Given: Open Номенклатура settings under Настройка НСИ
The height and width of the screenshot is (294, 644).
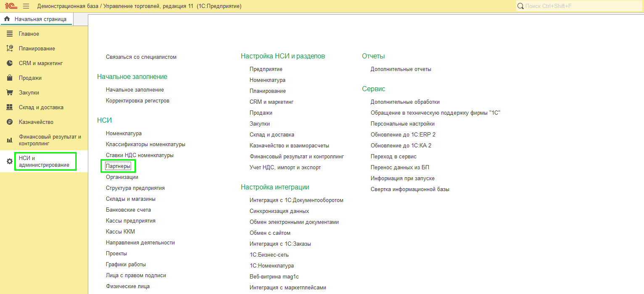Looking at the screenshot, I should 267,80.
